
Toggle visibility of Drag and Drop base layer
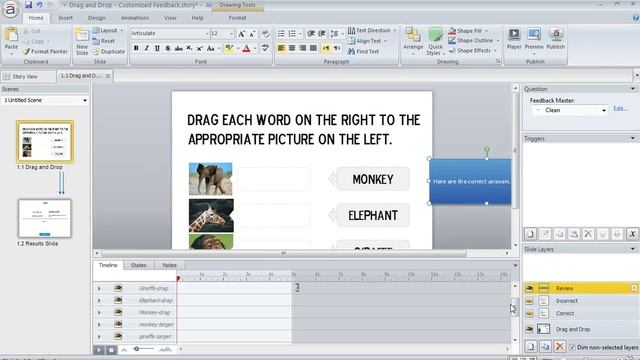click(x=529, y=329)
